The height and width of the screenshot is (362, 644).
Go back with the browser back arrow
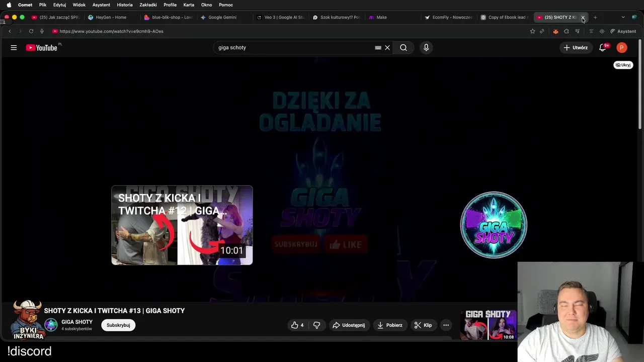[10, 31]
